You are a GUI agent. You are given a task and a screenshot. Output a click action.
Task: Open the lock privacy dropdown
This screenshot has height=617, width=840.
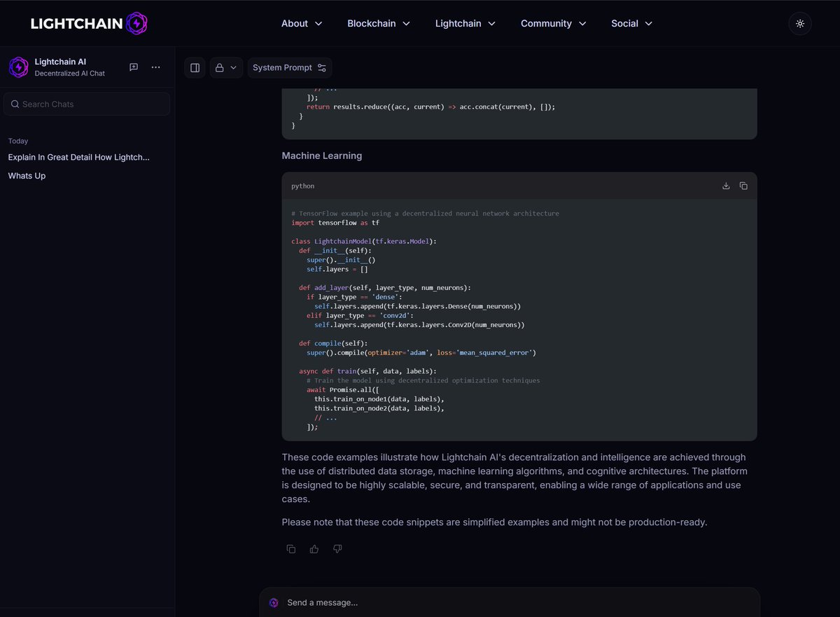pos(226,68)
